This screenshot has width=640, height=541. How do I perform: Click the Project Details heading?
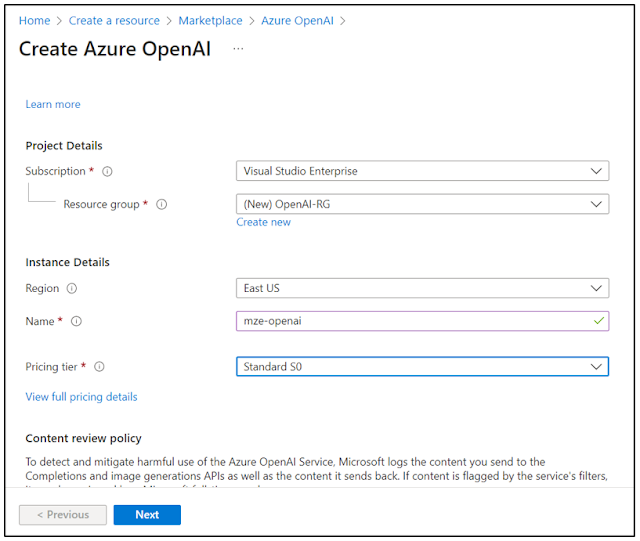[64, 146]
